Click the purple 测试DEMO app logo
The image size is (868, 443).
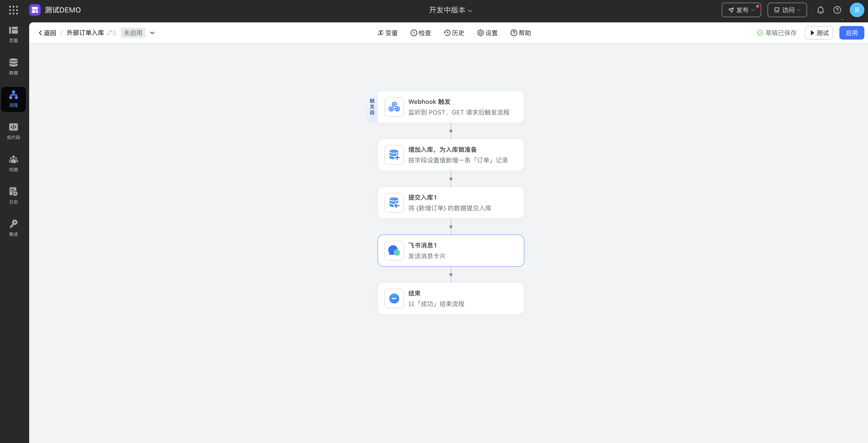(x=35, y=10)
